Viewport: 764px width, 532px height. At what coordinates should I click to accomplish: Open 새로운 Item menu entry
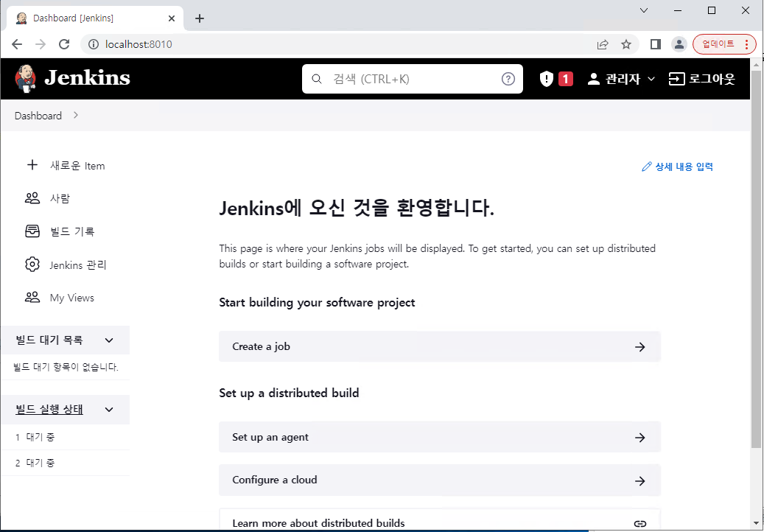pos(77,166)
